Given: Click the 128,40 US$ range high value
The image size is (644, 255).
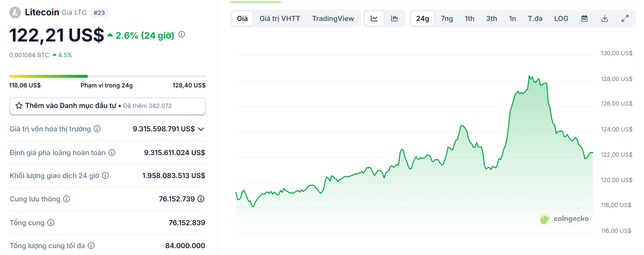Looking at the screenshot, I should 189,85.
